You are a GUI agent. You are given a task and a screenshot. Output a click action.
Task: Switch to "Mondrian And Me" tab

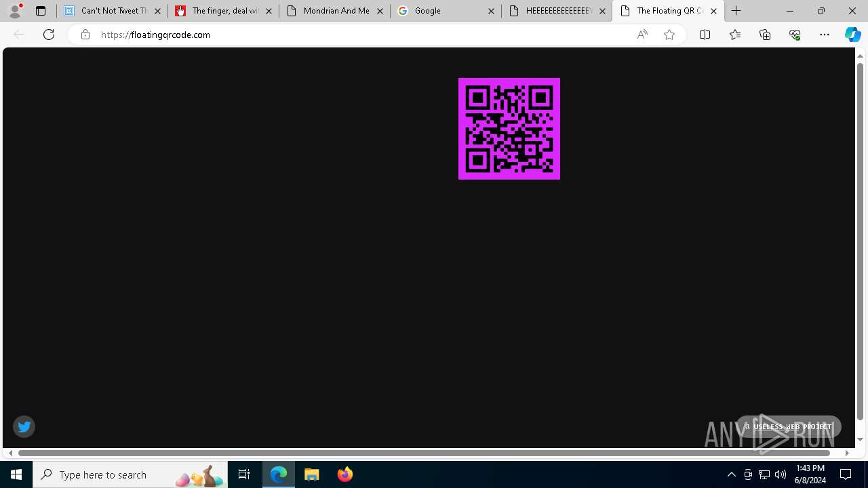coord(335,11)
